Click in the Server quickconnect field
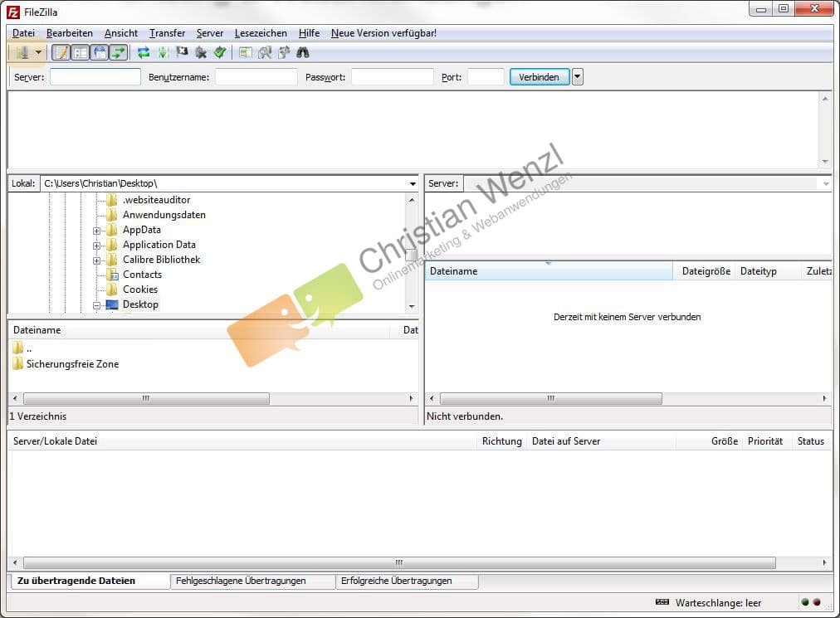 point(95,77)
